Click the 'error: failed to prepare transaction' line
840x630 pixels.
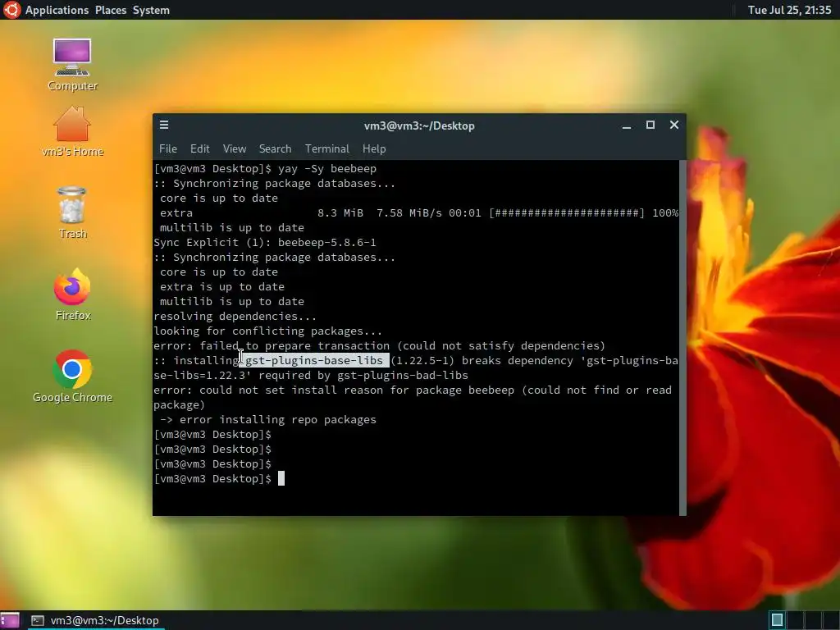(x=379, y=346)
